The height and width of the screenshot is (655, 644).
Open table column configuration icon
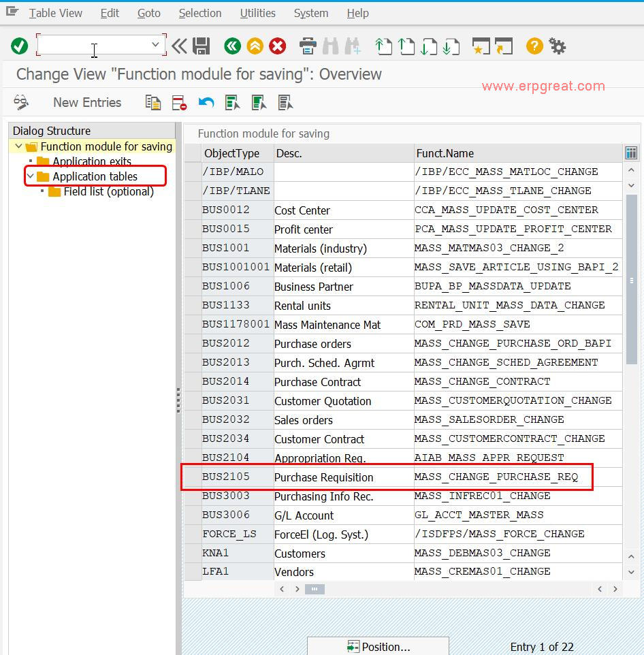click(x=631, y=153)
